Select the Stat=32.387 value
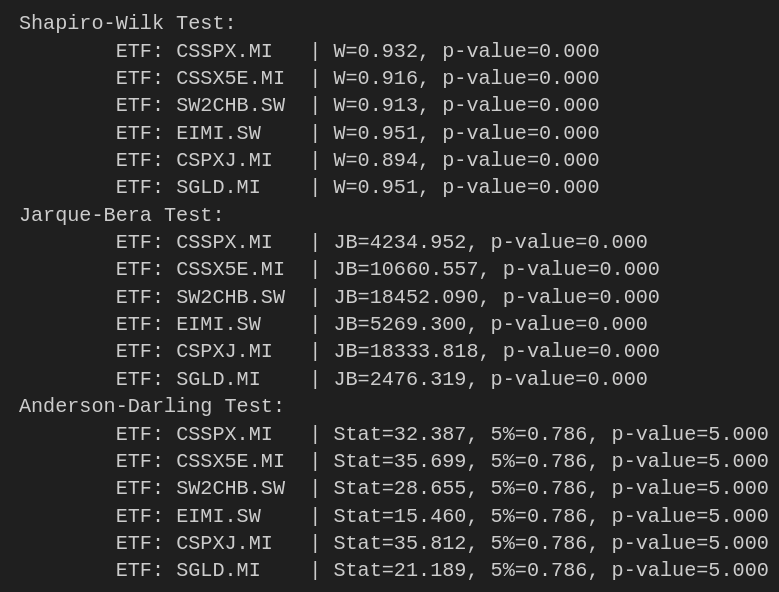 pos(399,434)
